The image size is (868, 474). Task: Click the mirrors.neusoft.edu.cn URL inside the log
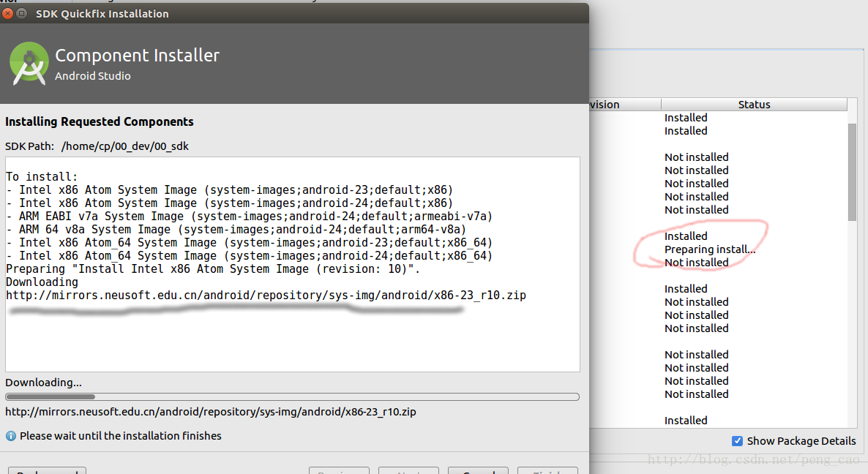coord(266,296)
